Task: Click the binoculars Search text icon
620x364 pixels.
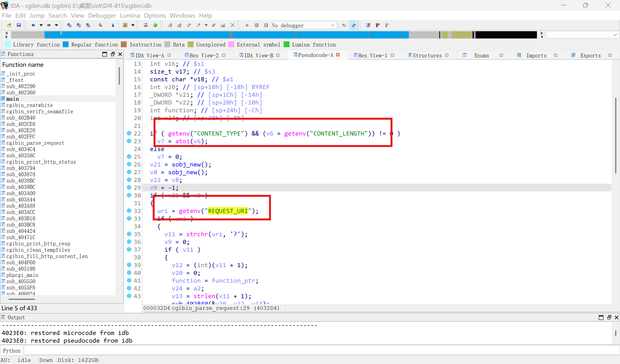Action: pyautogui.click(x=79, y=25)
